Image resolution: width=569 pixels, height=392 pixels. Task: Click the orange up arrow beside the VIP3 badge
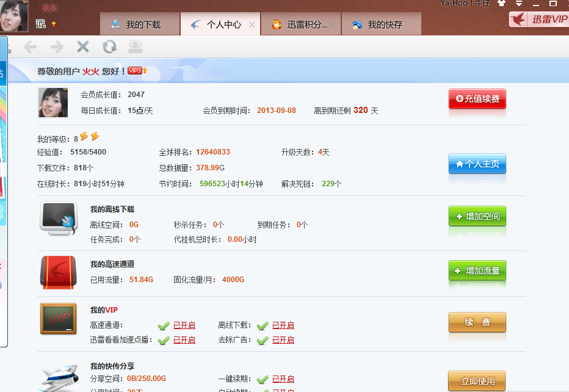(145, 71)
